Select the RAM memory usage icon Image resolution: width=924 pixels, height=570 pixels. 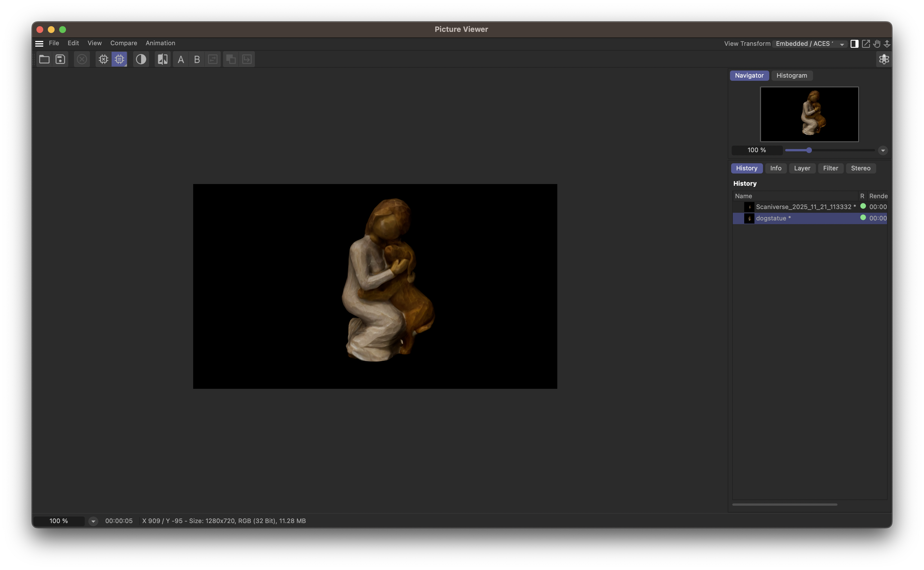click(119, 59)
